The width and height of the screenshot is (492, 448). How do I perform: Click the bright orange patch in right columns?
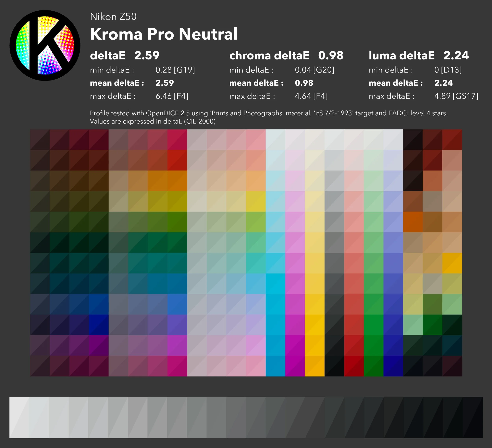[413, 222]
